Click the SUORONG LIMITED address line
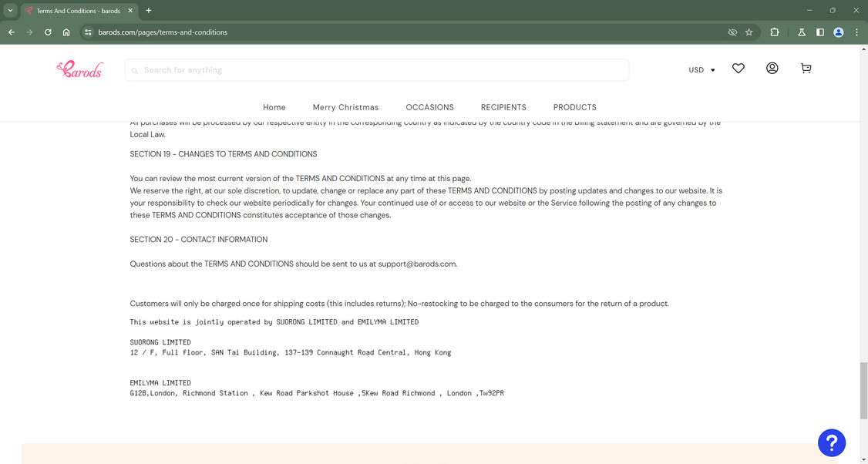Viewport: 868px width, 464px height. (x=290, y=352)
